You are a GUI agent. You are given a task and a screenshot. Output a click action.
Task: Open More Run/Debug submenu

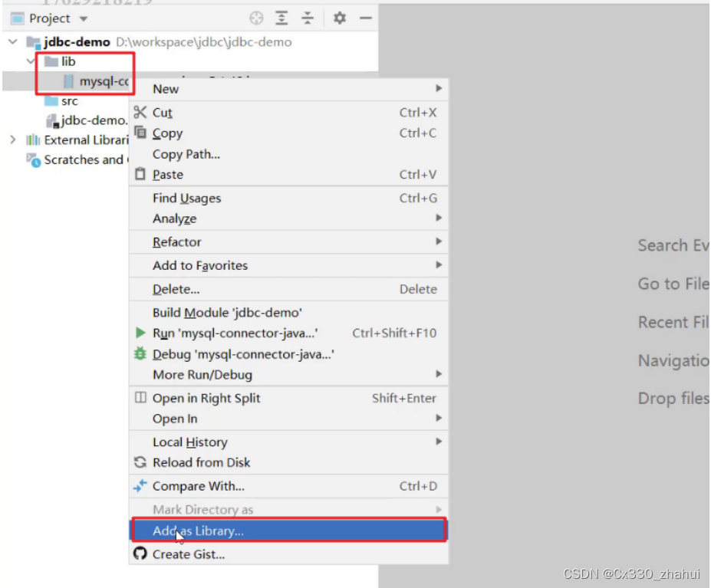coord(289,374)
